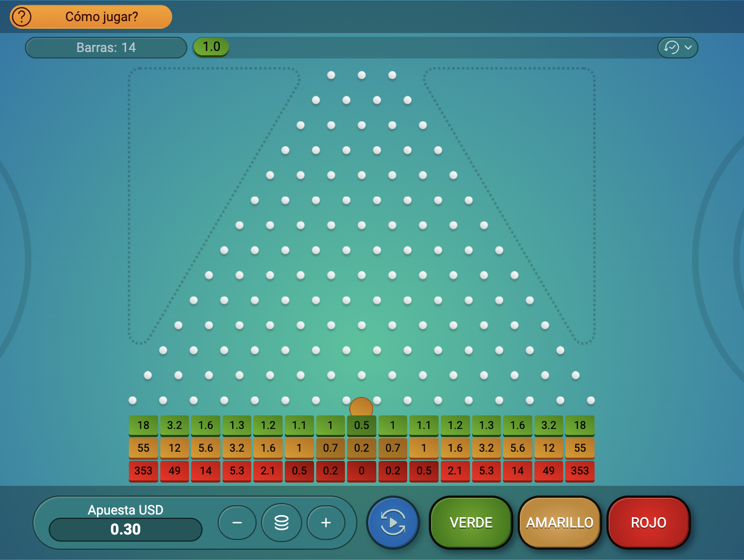Increase bet with the plus button
This screenshot has width=744, height=560.
click(x=326, y=523)
